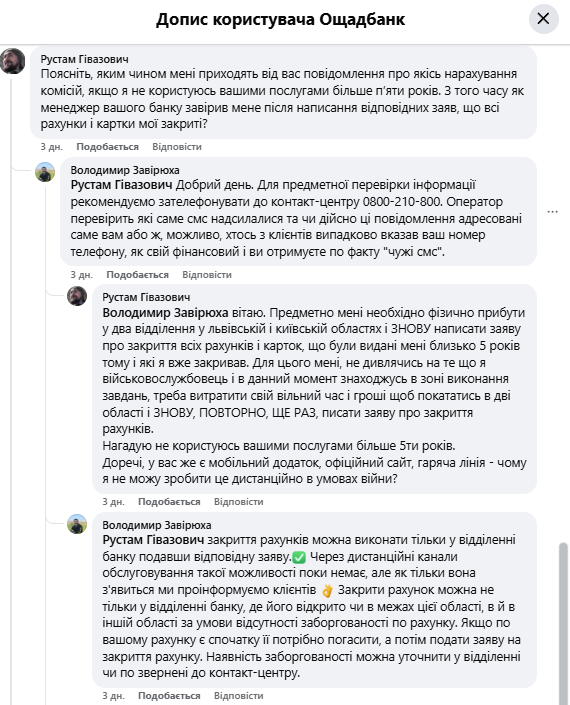
Task: Like Рустам's long reply about branches
Action: click(x=169, y=501)
